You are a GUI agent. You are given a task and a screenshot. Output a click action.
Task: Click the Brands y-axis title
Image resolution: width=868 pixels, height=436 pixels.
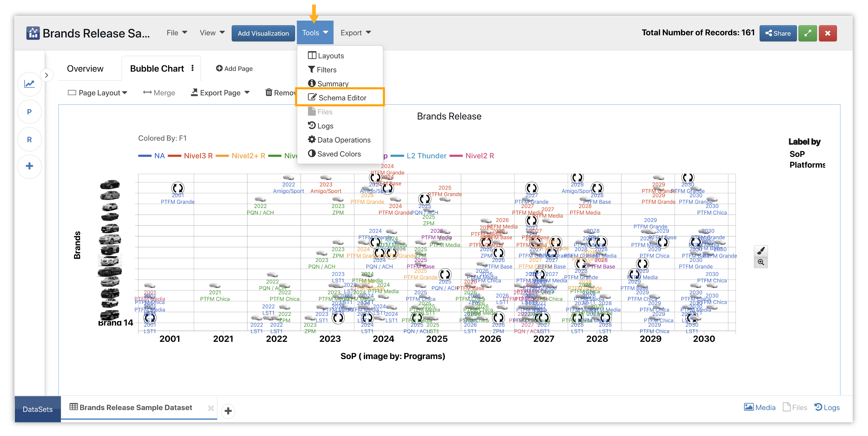point(77,245)
